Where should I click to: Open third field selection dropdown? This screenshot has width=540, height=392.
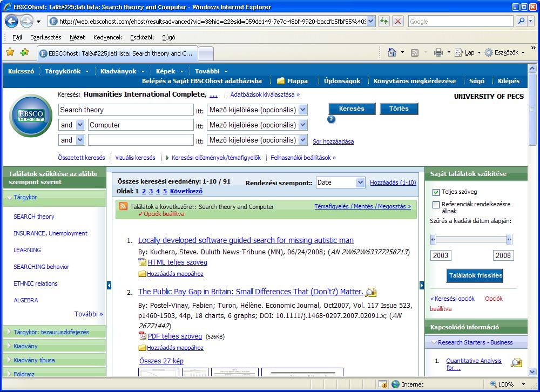(302, 140)
